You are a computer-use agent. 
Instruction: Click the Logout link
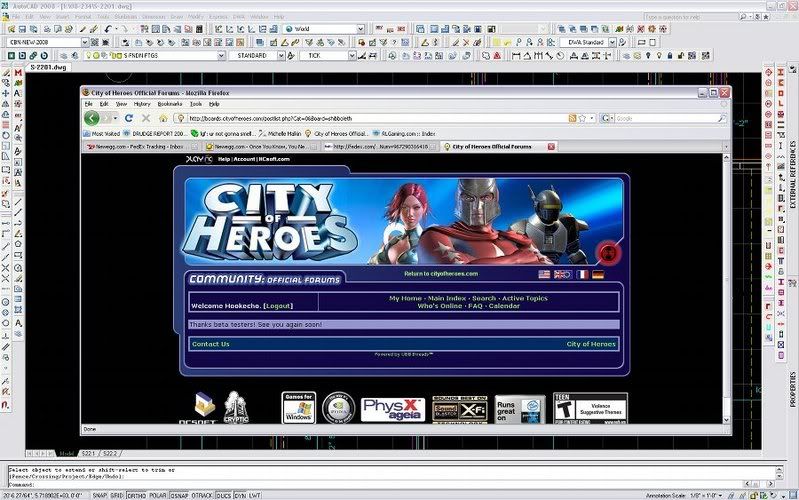click(278, 306)
